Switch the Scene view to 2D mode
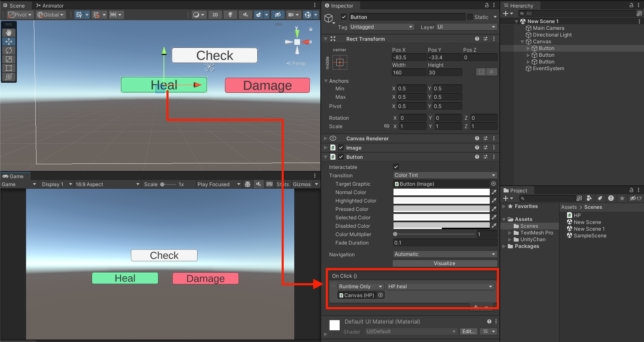The width and height of the screenshot is (644, 342). (x=215, y=14)
